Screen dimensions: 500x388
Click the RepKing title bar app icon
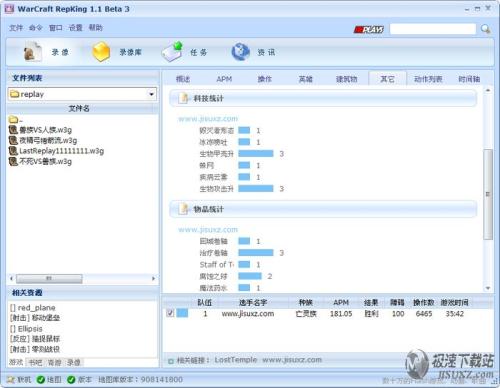tap(9, 9)
